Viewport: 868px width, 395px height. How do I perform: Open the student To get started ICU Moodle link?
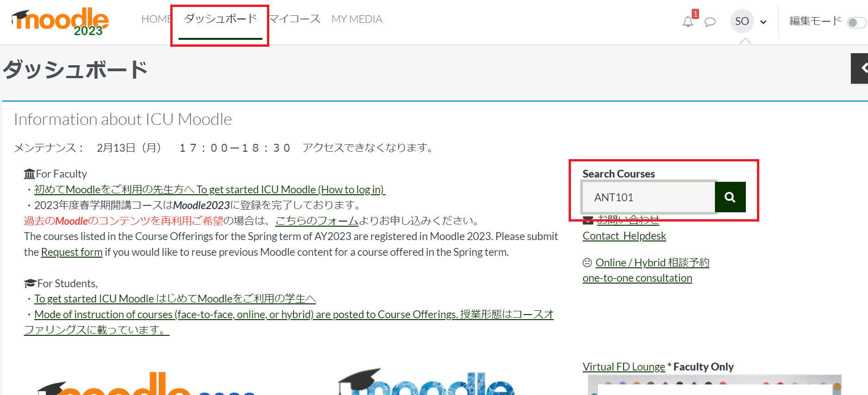[x=175, y=299]
